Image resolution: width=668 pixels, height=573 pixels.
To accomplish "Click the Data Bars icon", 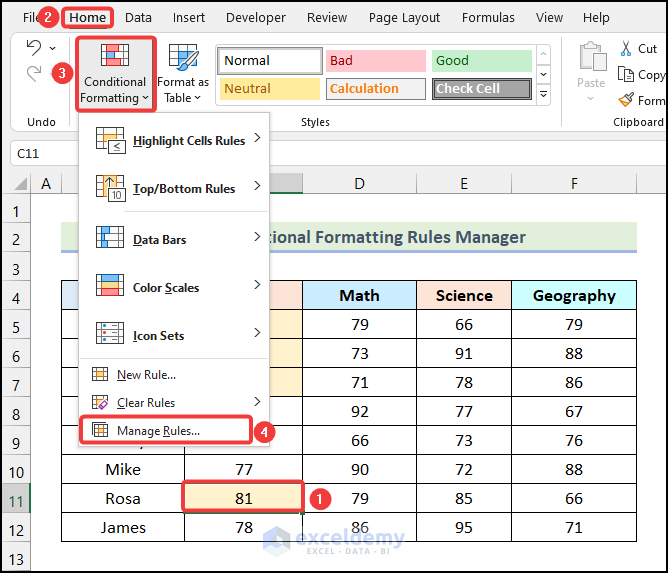I will [110, 237].
